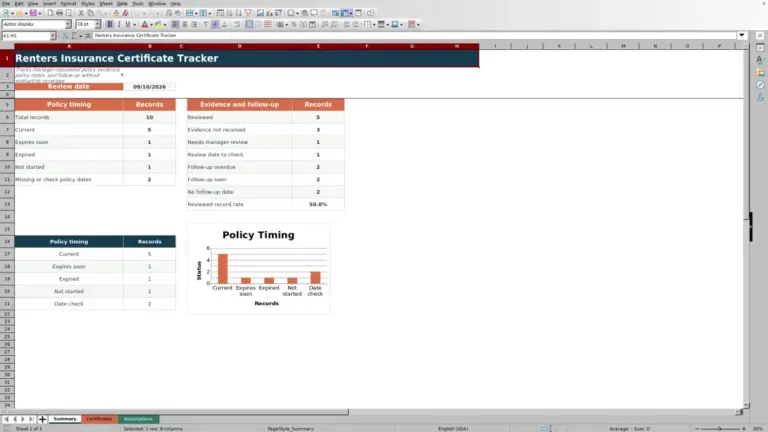Click the Insert Image icon
This screenshot has width=768, height=432.
[x=260, y=13]
